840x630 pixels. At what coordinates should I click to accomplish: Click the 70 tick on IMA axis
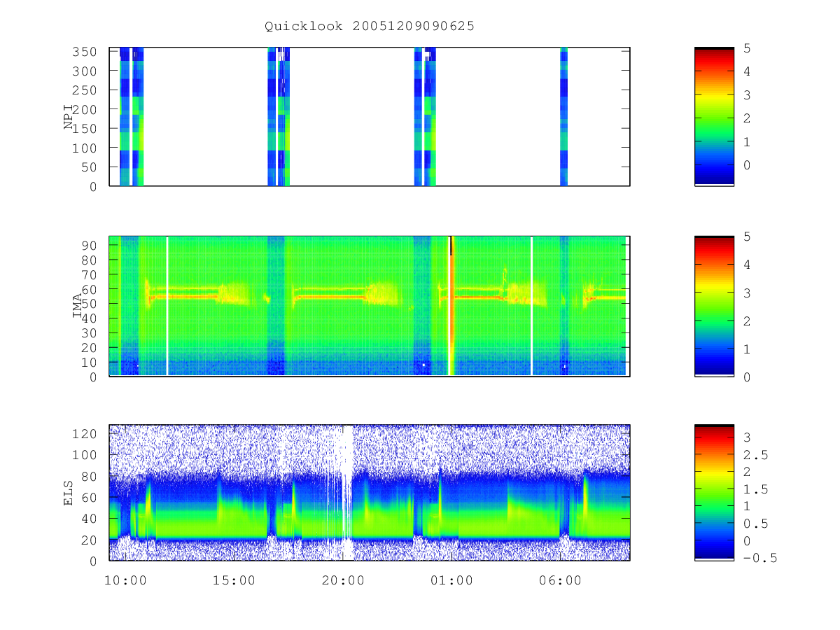click(x=91, y=275)
